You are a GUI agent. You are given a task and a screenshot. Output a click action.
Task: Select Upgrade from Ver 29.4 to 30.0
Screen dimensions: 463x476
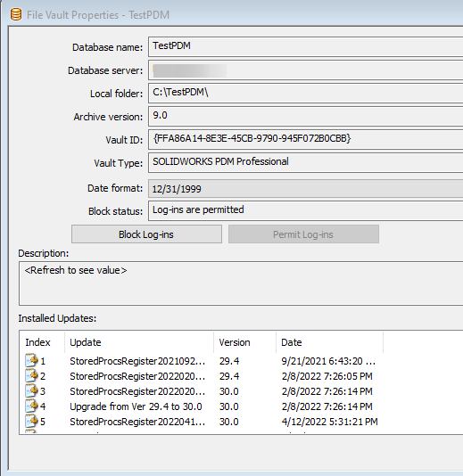click(x=136, y=406)
